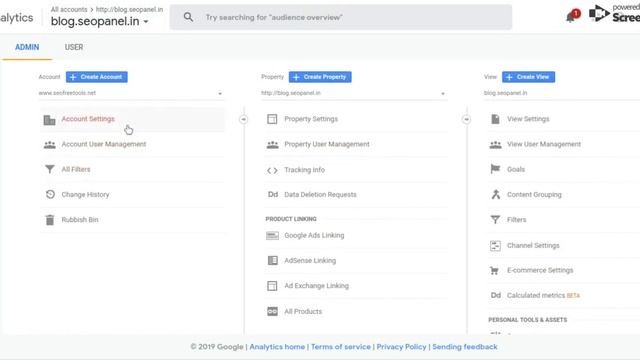This screenshot has height=360, width=640.
Task: Click the Create Account button
Action: pyautogui.click(x=97, y=77)
